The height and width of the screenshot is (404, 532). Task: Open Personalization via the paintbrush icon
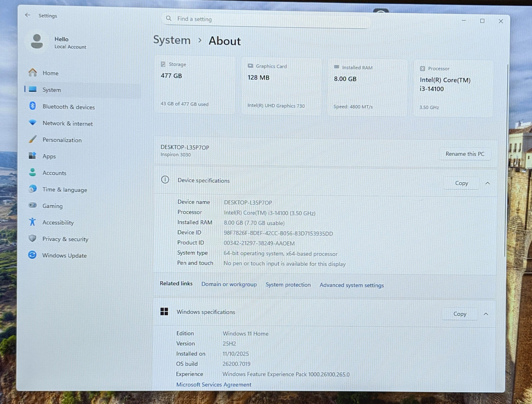coord(33,139)
